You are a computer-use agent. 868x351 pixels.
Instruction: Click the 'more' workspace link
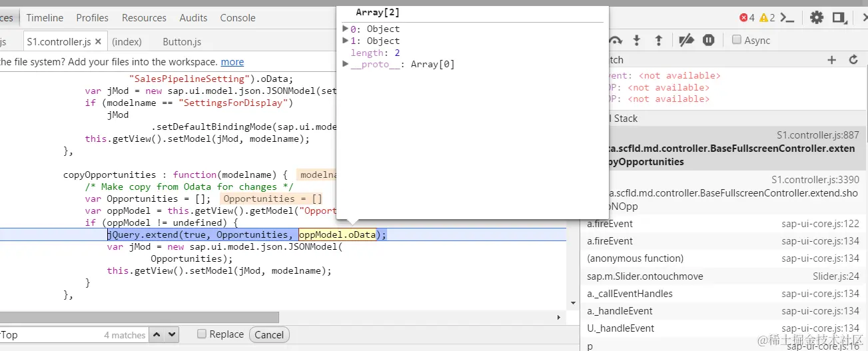pyautogui.click(x=232, y=62)
